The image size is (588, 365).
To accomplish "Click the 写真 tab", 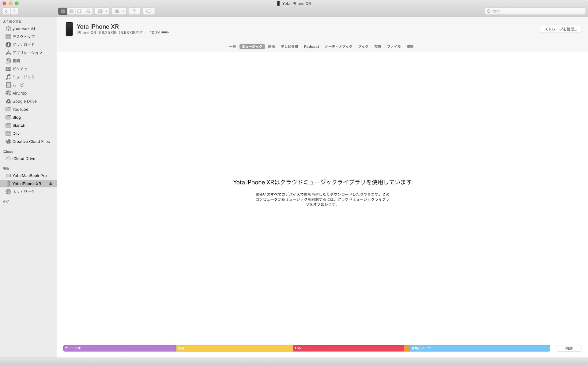I will (x=377, y=47).
